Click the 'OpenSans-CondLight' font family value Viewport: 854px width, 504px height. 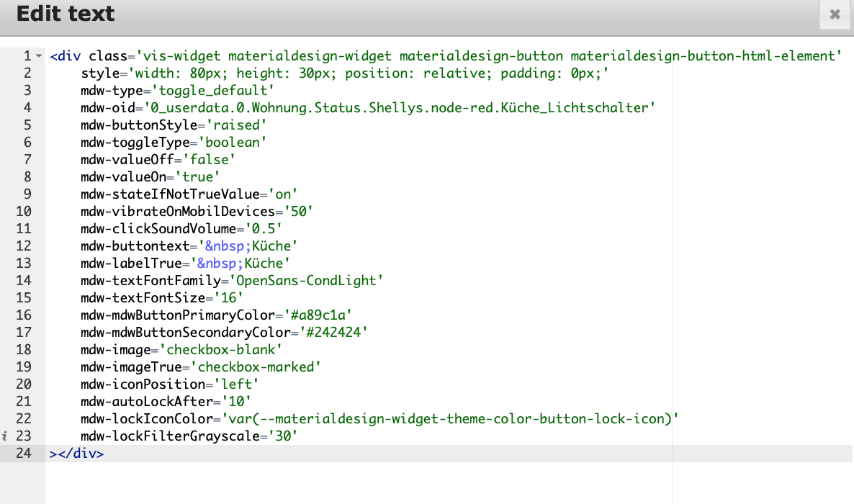tap(306, 281)
